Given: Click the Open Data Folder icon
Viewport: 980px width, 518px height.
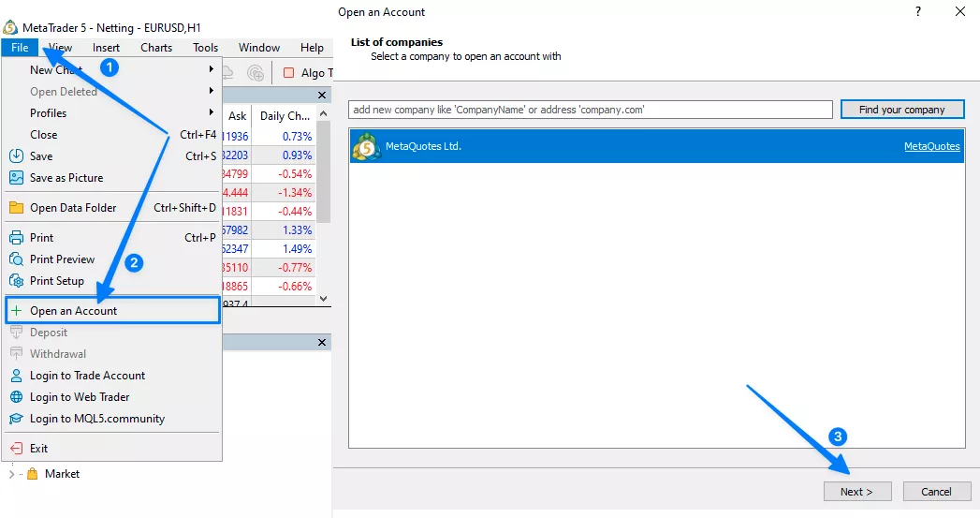Looking at the screenshot, I should 16,208.
